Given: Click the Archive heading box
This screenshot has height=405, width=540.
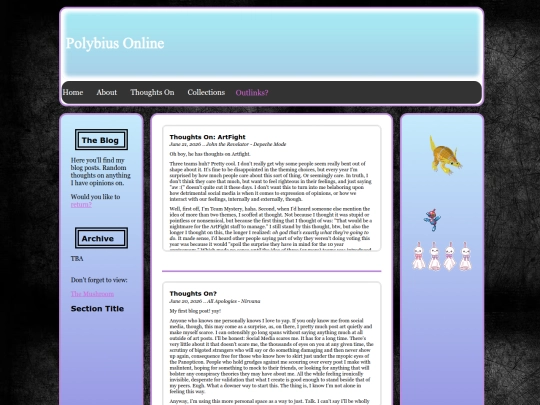Looking at the screenshot, I should [x=101, y=238].
